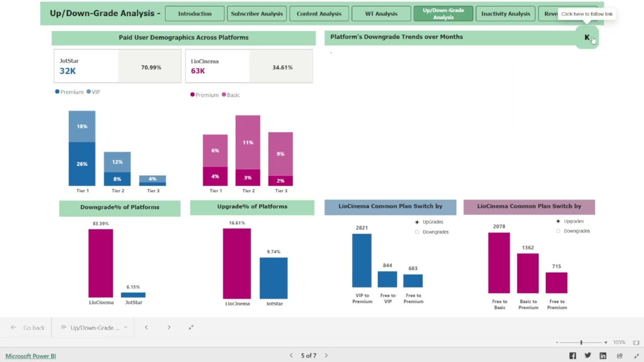Click Premium legend swatch for JotStar
This screenshot has height=362, width=644.
click(57, 92)
